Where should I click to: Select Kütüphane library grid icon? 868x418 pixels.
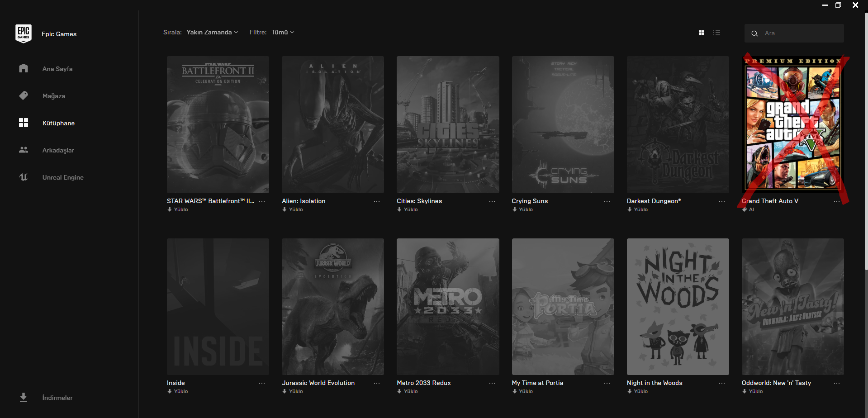pyautogui.click(x=24, y=123)
